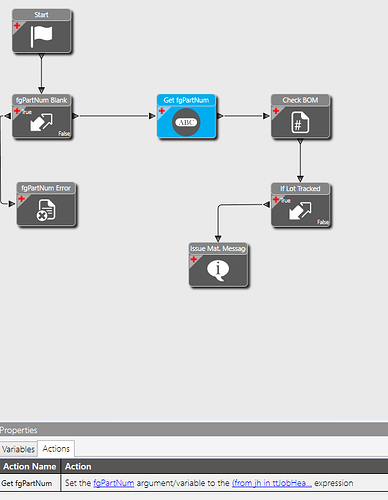This screenshot has width=388, height=500.
Task: Click red plus on Issue Mat. Message node
Action: [194, 259]
